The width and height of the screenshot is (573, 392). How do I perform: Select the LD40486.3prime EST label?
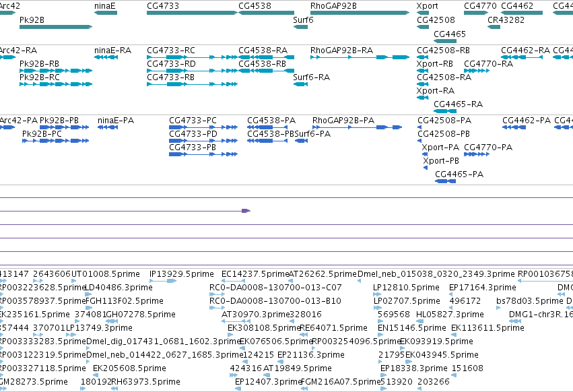click(119, 288)
